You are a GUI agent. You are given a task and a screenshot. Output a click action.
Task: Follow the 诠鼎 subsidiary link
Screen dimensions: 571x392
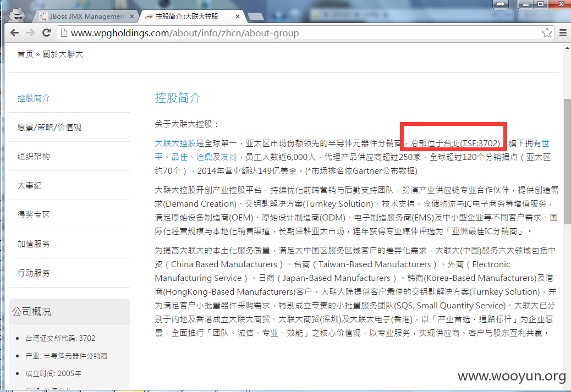coord(204,157)
